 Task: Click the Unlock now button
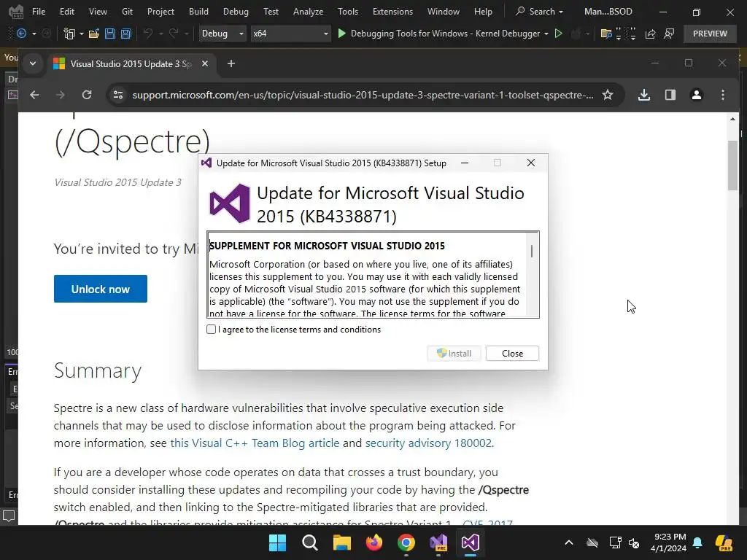101,289
